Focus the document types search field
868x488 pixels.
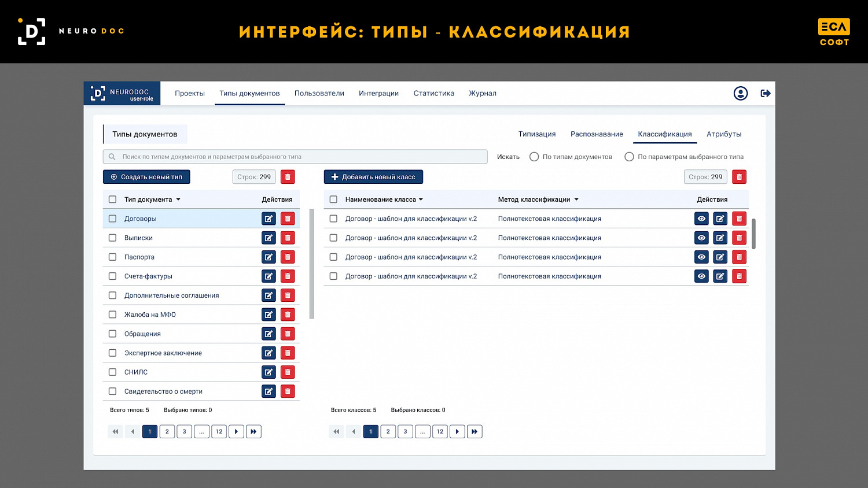[x=295, y=157]
